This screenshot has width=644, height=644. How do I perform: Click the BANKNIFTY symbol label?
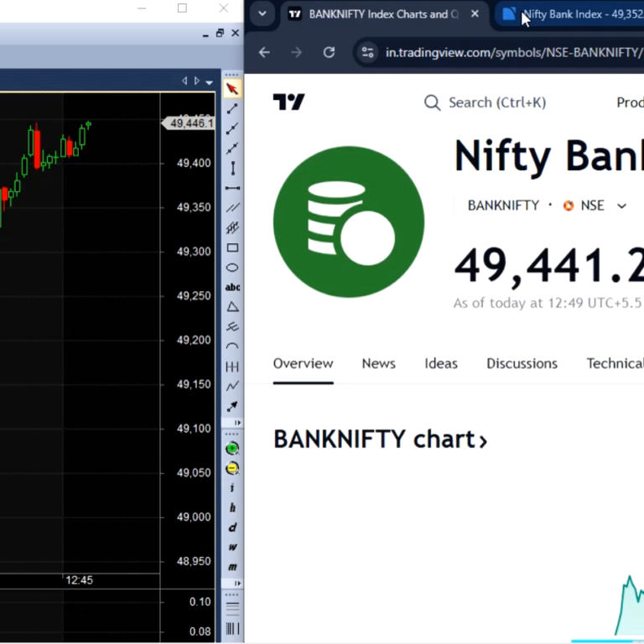click(x=503, y=205)
